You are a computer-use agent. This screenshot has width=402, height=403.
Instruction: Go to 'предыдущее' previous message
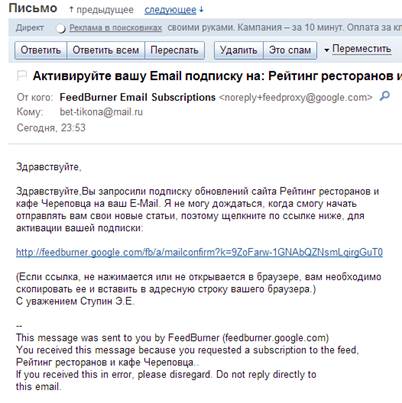pos(105,10)
